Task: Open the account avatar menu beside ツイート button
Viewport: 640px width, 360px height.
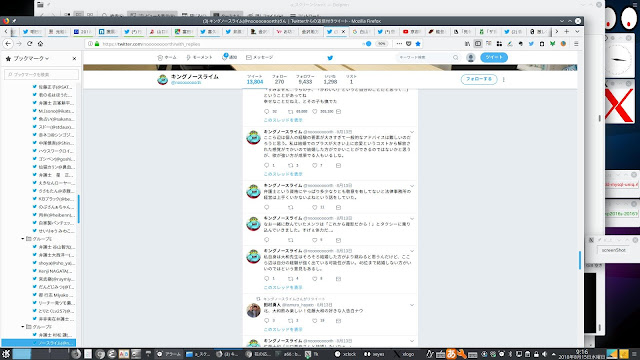Action: click(471, 58)
